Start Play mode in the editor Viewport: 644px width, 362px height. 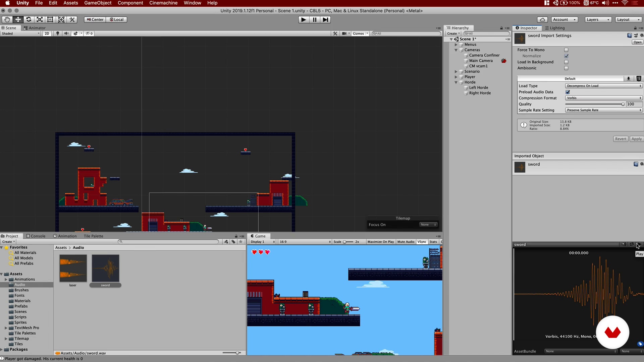pyautogui.click(x=304, y=20)
